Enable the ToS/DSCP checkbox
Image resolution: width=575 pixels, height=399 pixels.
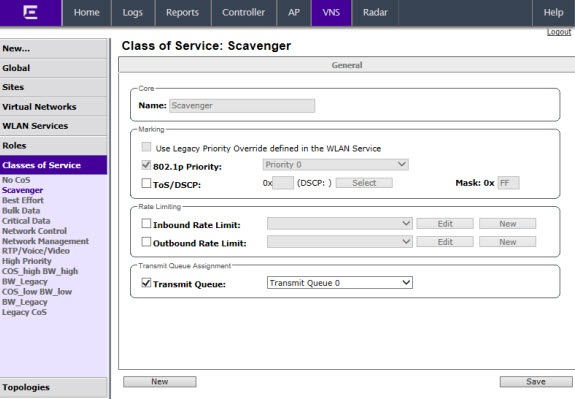(146, 183)
